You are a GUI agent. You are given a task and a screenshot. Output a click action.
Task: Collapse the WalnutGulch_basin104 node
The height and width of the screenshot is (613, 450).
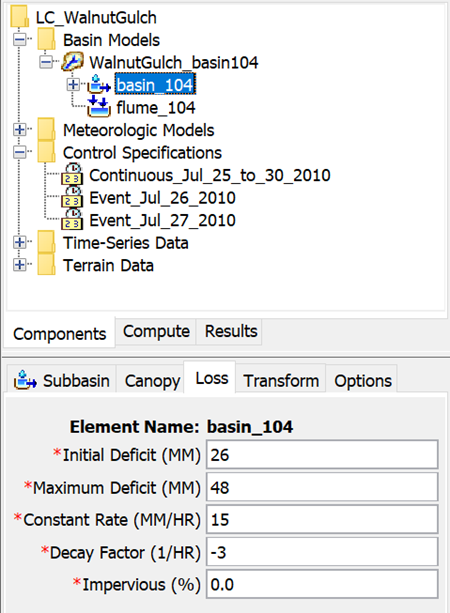pyautogui.click(x=46, y=62)
